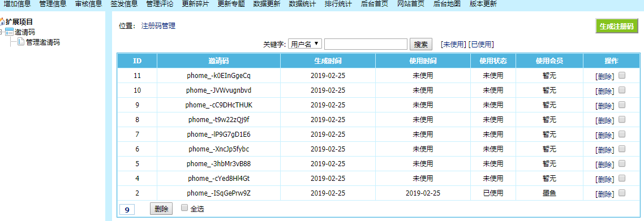
Task: Open the 管理信息 menu
Action: coord(53,4)
